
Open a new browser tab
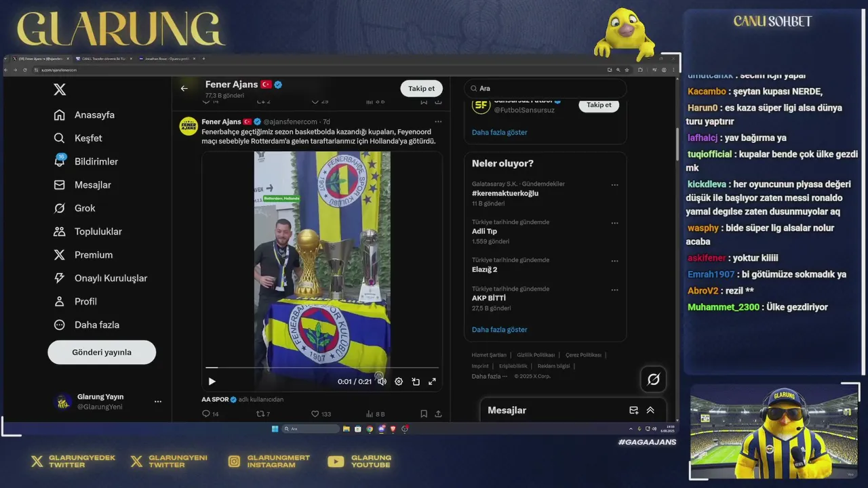(203, 59)
